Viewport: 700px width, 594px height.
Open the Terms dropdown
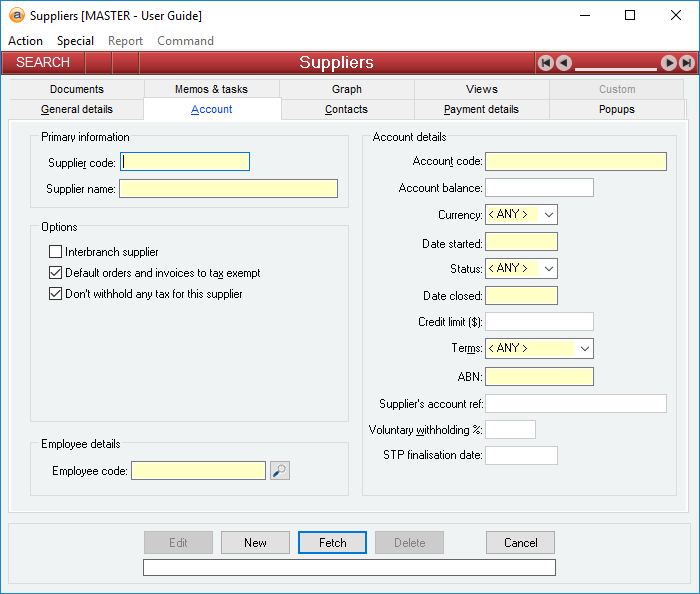pos(585,349)
